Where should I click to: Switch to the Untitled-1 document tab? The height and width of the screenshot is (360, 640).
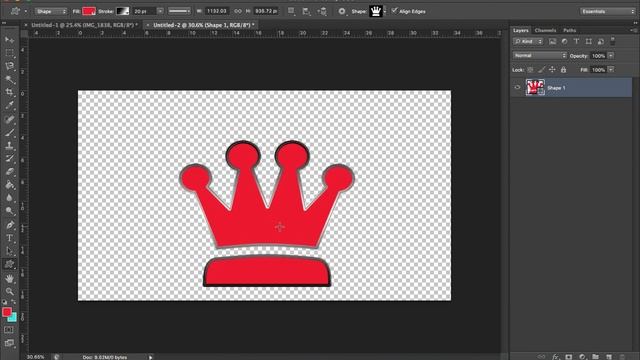pyautogui.click(x=84, y=25)
